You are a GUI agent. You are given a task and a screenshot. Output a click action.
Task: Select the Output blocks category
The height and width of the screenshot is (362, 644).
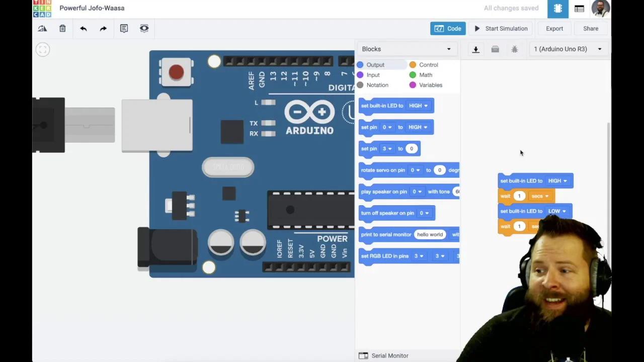click(375, 64)
